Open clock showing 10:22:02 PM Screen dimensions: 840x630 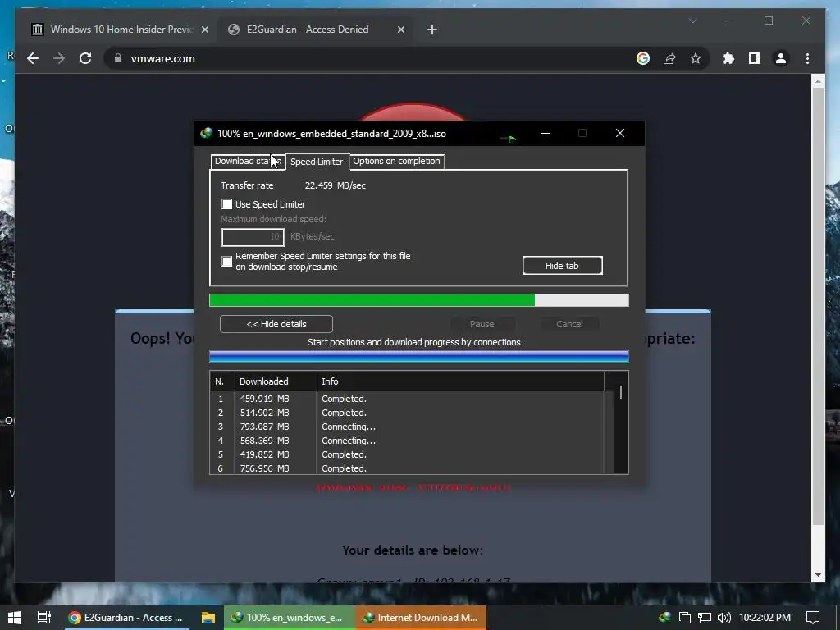pos(765,618)
